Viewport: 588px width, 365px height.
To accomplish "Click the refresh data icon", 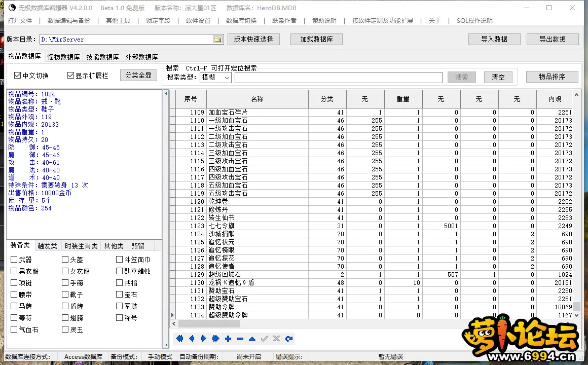I will 289,339.
